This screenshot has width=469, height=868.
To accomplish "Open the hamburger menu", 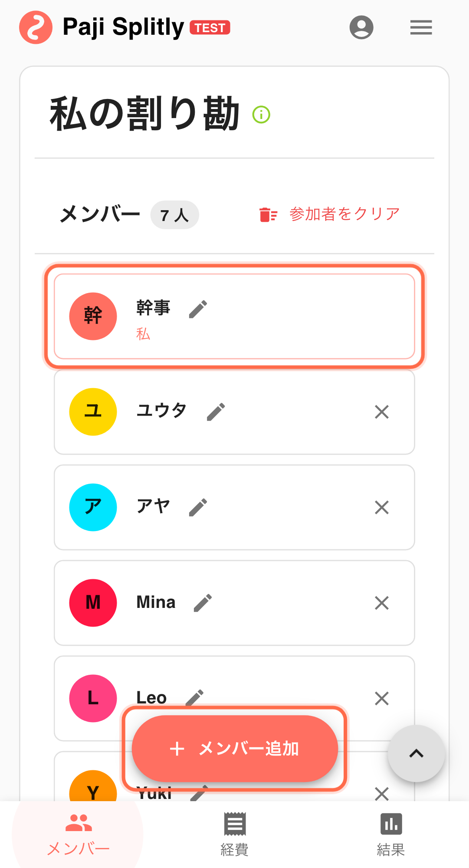I will pyautogui.click(x=421, y=27).
